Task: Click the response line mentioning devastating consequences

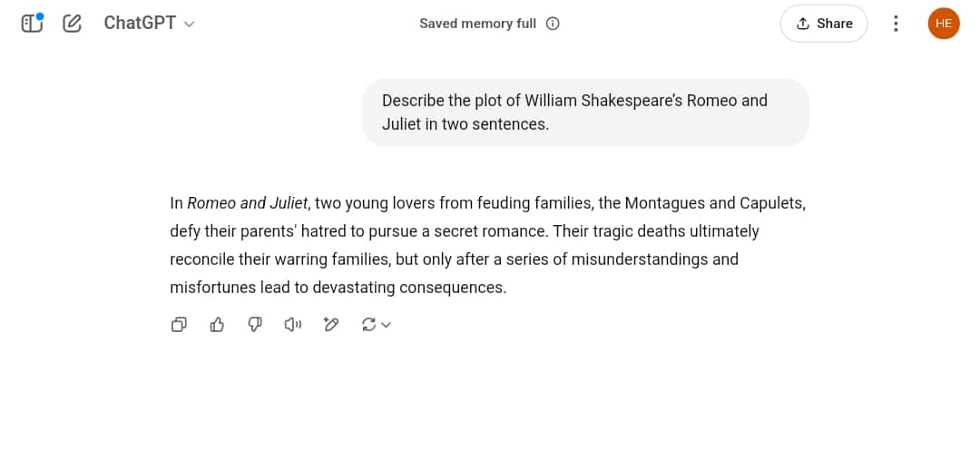Action: tap(338, 288)
